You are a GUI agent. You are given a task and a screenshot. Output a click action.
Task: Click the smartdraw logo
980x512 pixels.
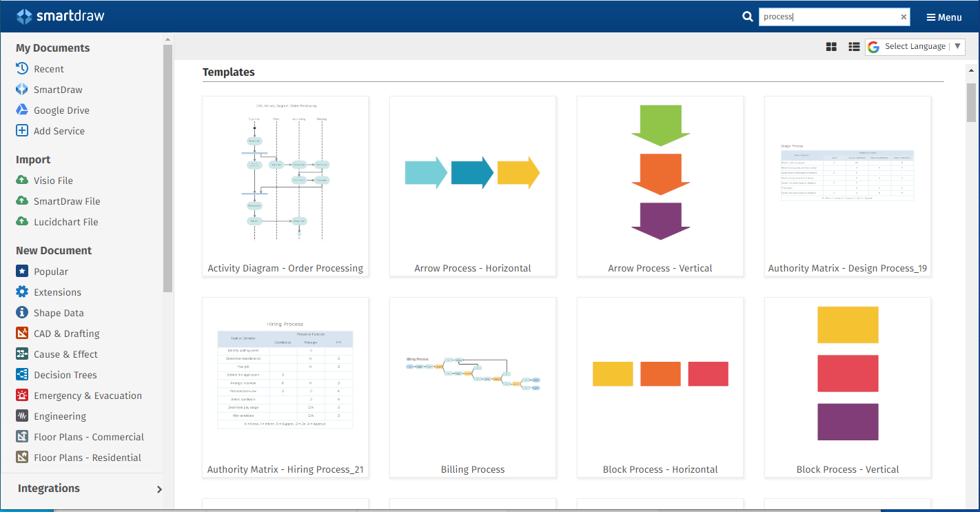[61, 17]
